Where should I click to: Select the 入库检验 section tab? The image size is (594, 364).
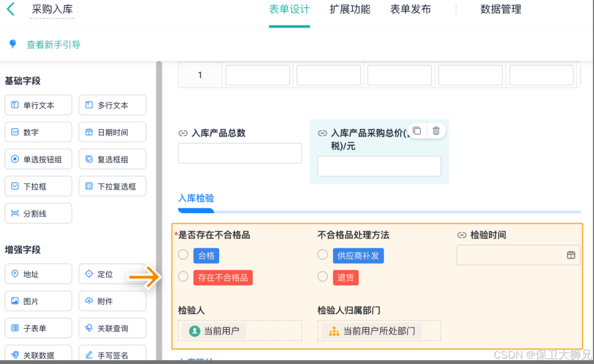(x=196, y=198)
